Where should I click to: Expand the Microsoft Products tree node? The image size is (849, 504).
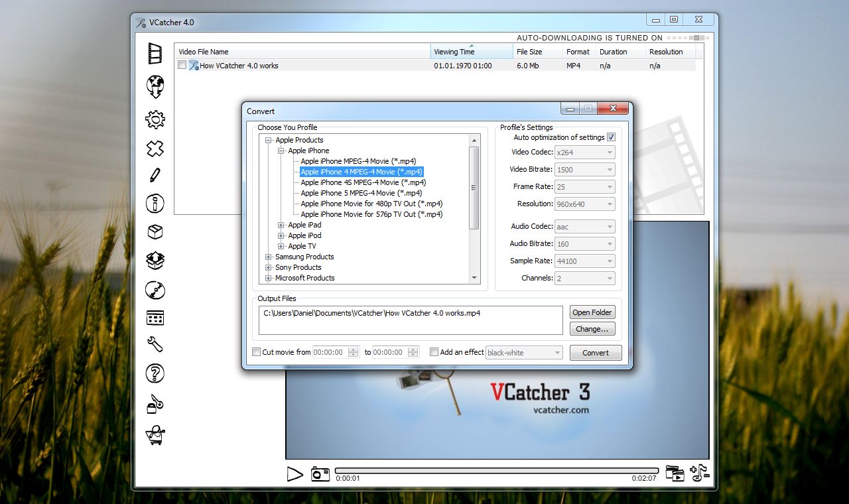[269, 278]
